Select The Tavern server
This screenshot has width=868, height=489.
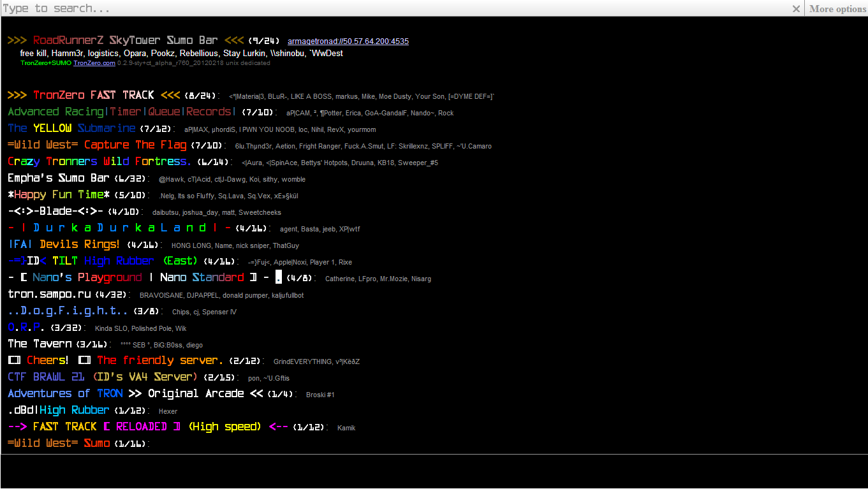tap(40, 344)
